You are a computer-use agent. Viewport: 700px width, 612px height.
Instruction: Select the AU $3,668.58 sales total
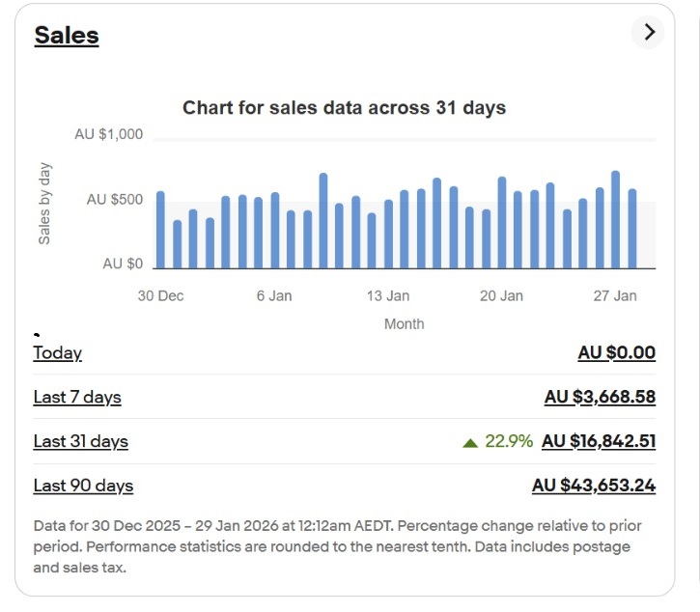click(x=600, y=398)
